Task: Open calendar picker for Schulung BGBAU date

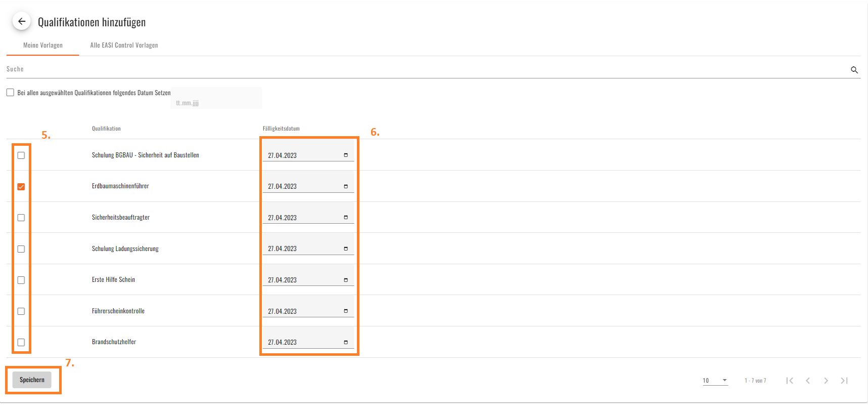Action: pos(346,155)
